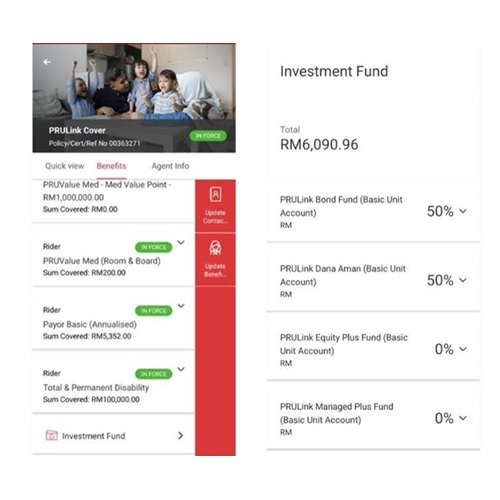Expand the Payor Basic (Annualised) rider
The height and width of the screenshot is (500, 500).
coord(181,306)
